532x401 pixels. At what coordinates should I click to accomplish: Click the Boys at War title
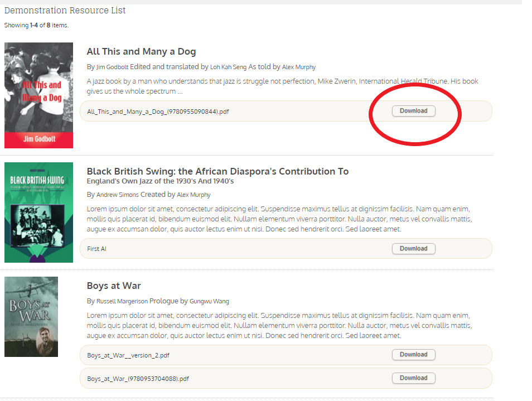click(114, 286)
